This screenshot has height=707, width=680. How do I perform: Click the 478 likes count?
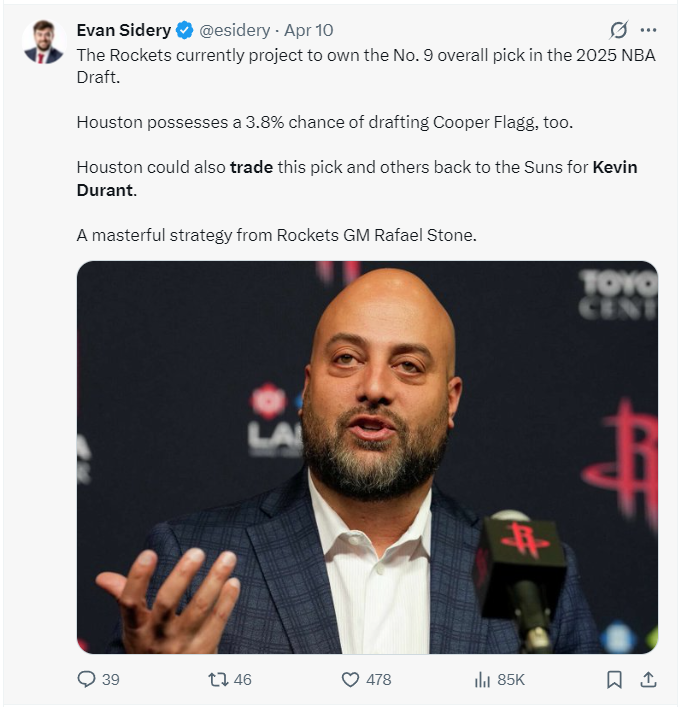(x=378, y=679)
